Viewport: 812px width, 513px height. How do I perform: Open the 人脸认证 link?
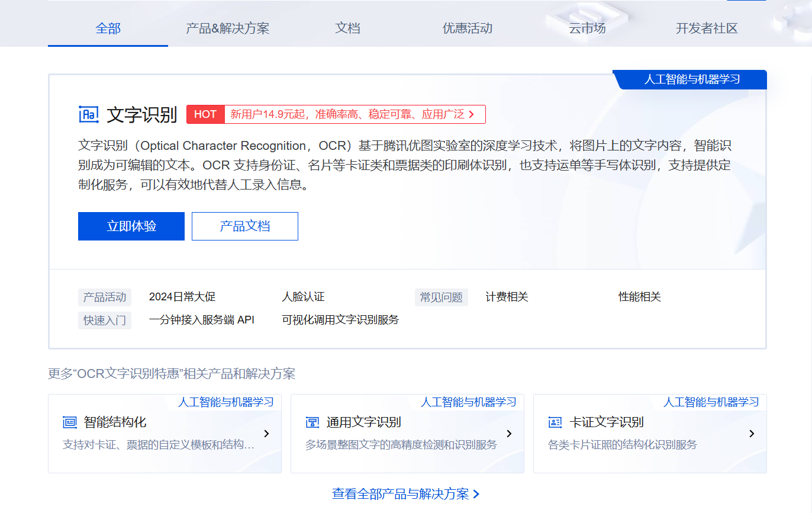click(x=303, y=297)
